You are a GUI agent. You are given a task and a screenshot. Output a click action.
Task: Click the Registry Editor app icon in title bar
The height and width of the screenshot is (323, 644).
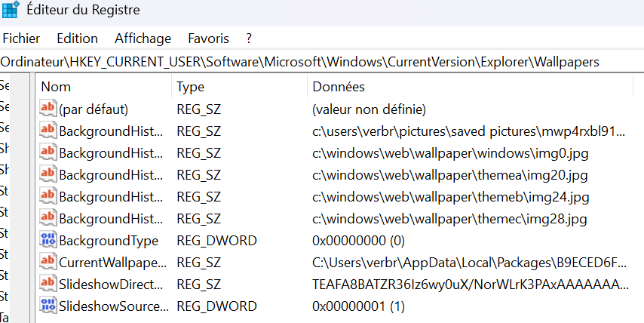point(11,9)
